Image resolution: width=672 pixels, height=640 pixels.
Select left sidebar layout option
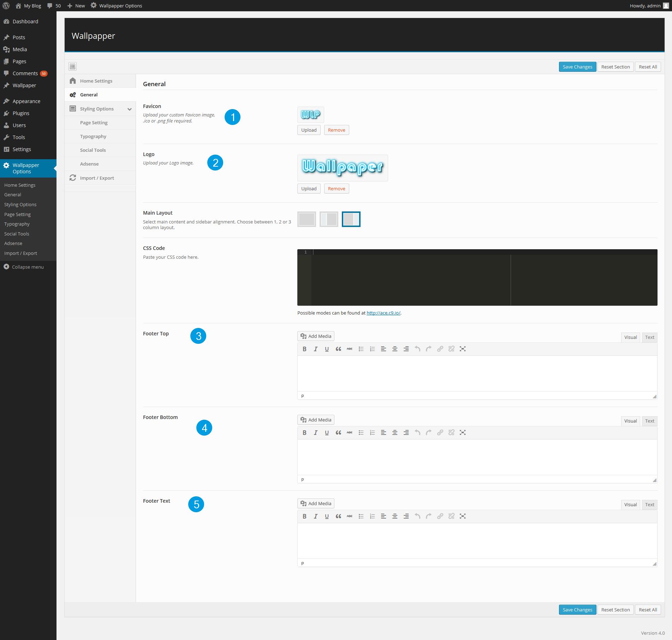pos(329,219)
